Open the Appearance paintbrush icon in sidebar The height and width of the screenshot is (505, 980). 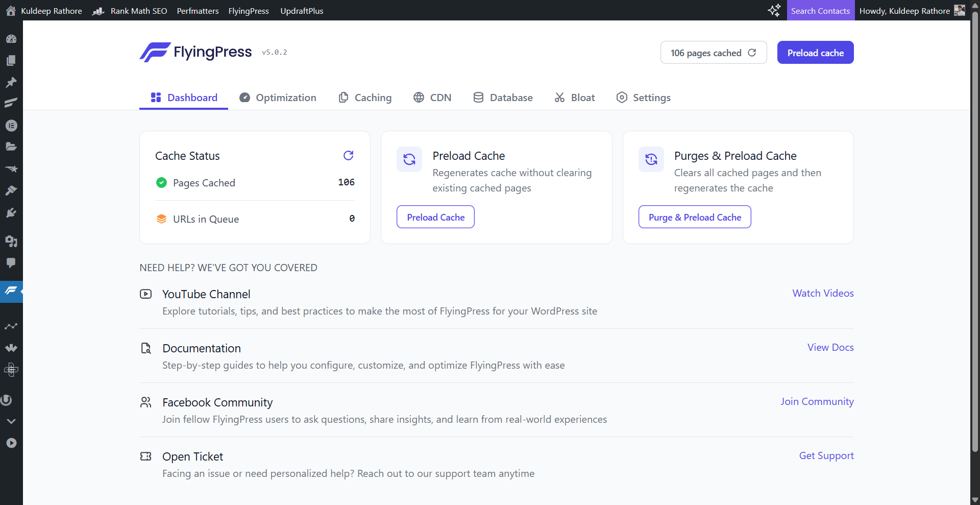pyautogui.click(x=11, y=190)
